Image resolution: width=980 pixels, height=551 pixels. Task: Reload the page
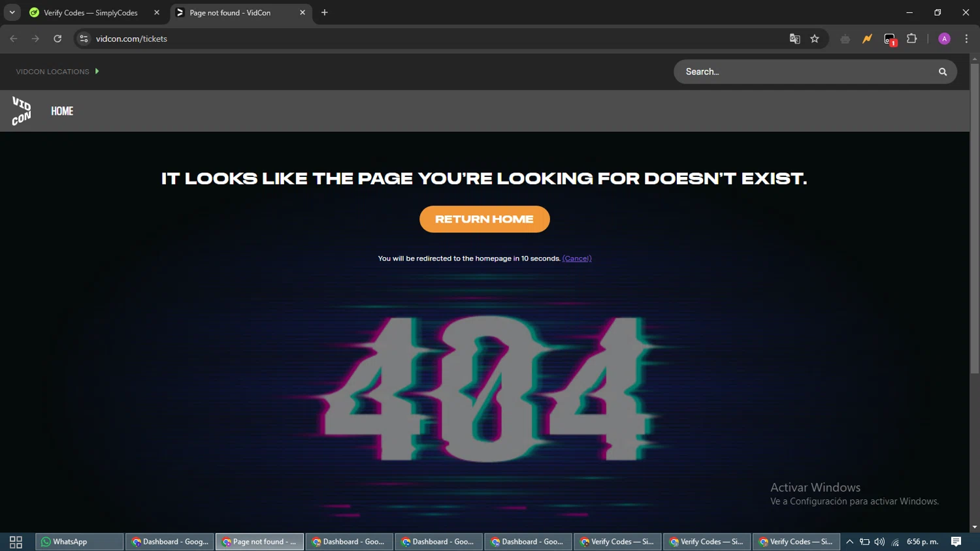[x=57, y=39]
